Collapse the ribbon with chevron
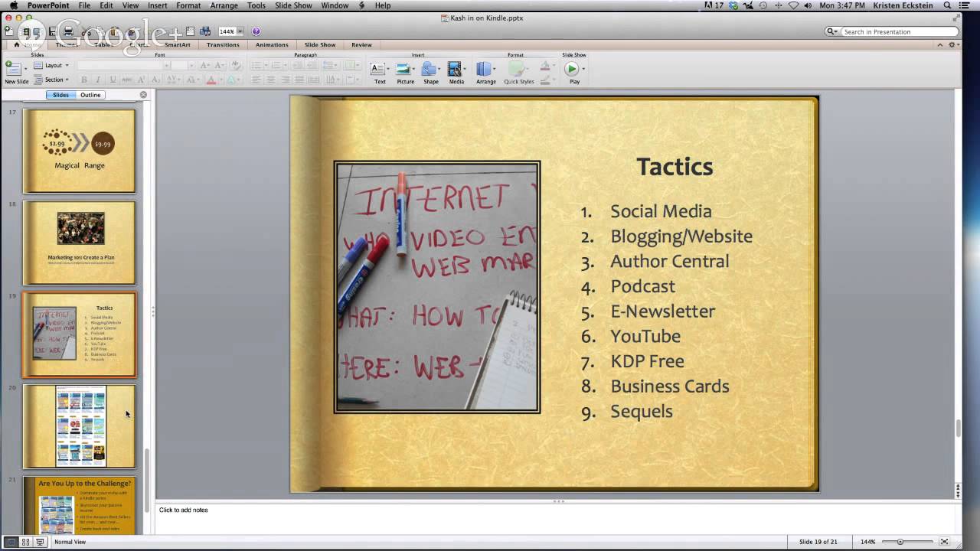Screen dimensions: 980x551 tap(942, 44)
